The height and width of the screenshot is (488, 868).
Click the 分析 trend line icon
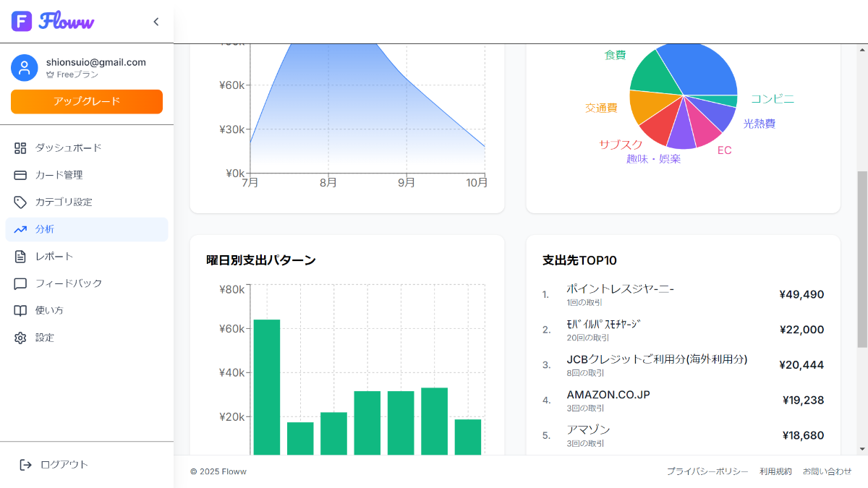(20, 229)
